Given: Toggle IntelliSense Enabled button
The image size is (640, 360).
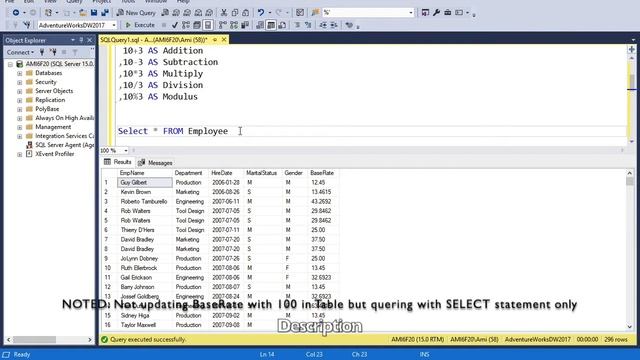Looking at the screenshot, I should pos(208,25).
